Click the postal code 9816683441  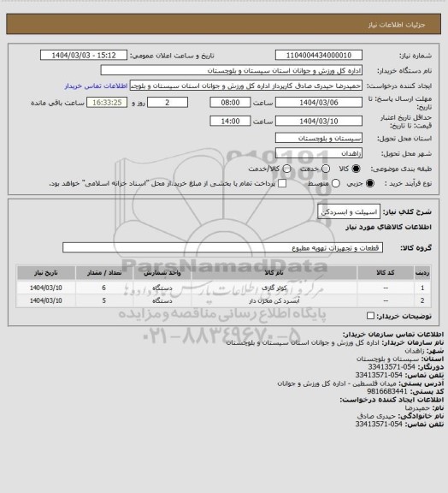click(387, 391)
